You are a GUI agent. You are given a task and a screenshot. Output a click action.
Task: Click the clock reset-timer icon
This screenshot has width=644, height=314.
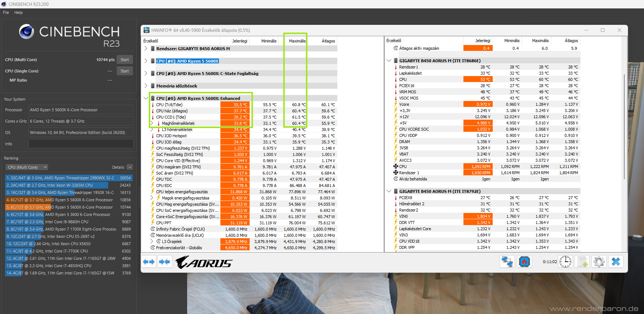565,262
